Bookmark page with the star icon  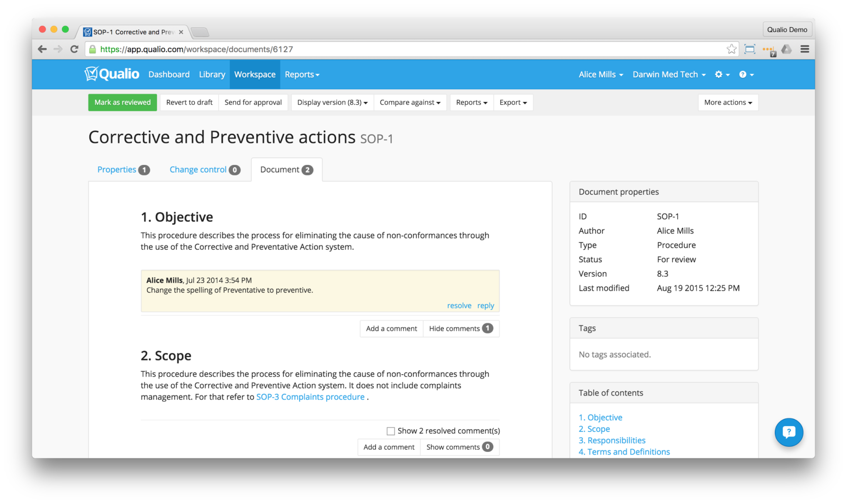(x=731, y=49)
